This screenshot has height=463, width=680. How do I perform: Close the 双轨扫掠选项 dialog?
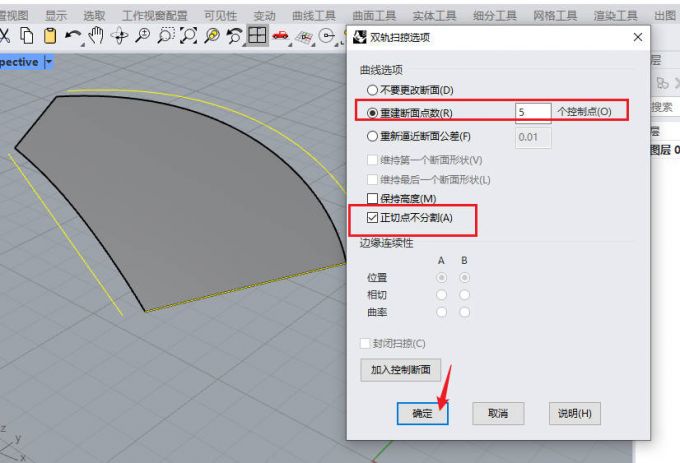point(638,37)
